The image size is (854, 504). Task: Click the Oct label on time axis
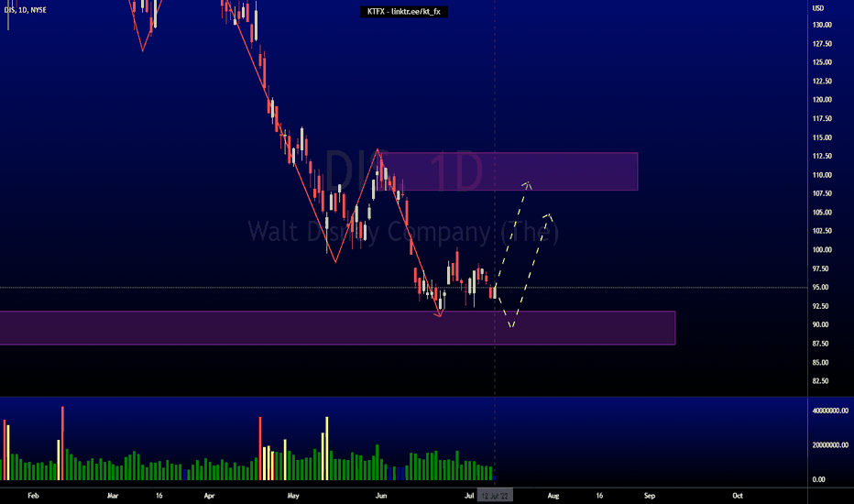(x=738, y=496)
